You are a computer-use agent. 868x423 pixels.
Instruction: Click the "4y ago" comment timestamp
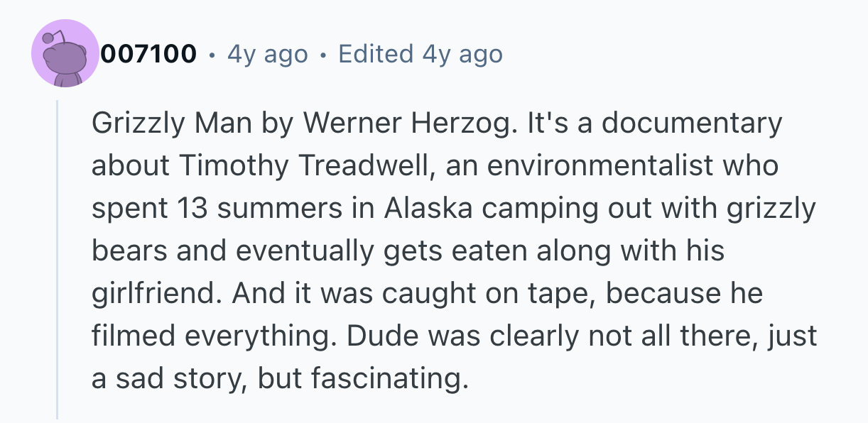coord(268,54)
